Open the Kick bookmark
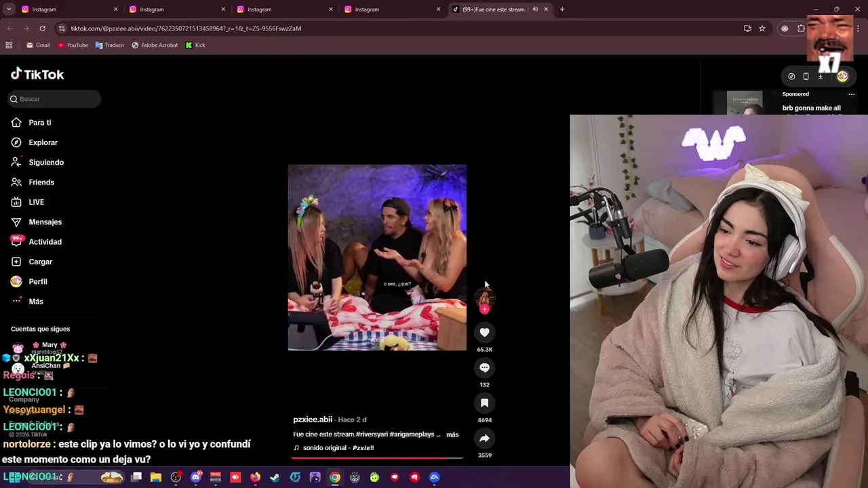Screen dimensions: 868x488 (x=195, y=45)
